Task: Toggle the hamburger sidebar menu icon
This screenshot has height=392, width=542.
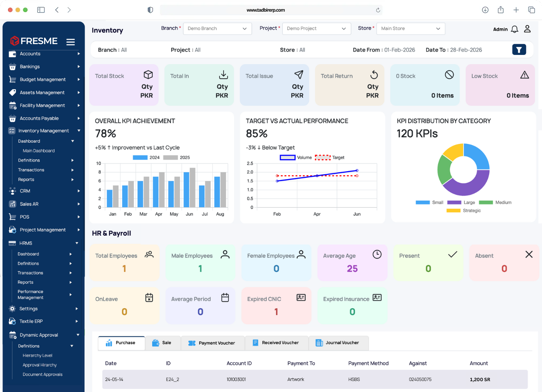Action: (71, 42)
